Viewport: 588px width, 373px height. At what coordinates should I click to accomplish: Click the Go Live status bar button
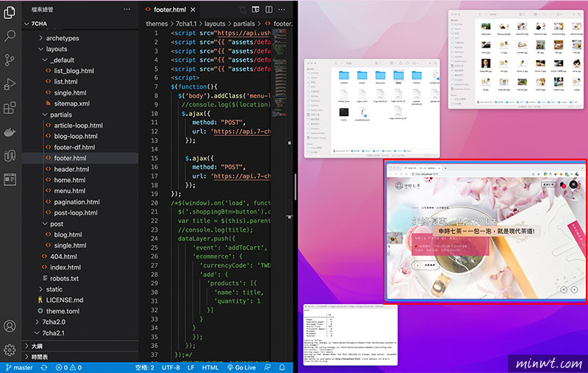click(242, 367)
